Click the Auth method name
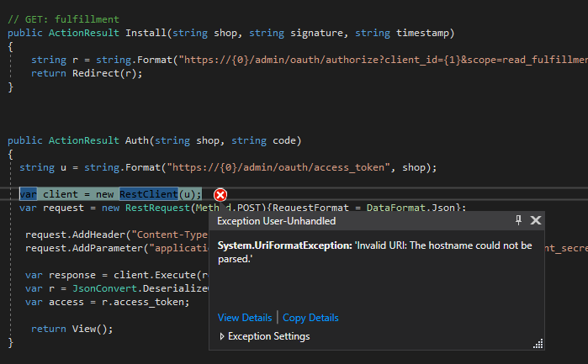588x364 pixels. pos(137,140)
